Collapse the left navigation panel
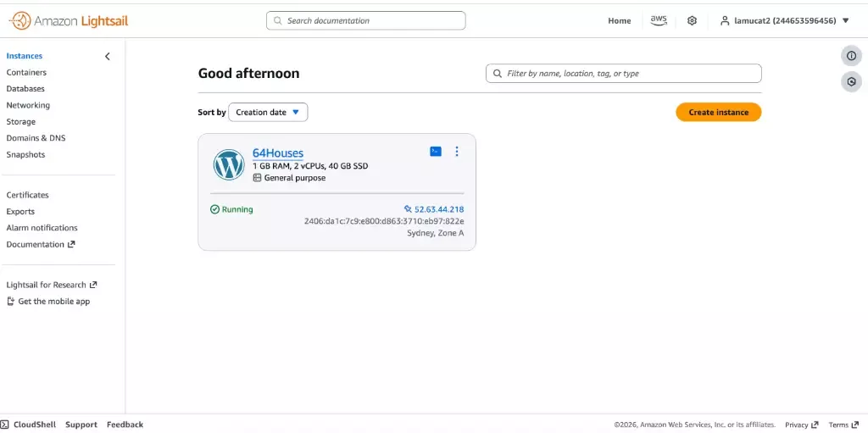This screenshot has height=433, width=868. click(x=108, y=56)
